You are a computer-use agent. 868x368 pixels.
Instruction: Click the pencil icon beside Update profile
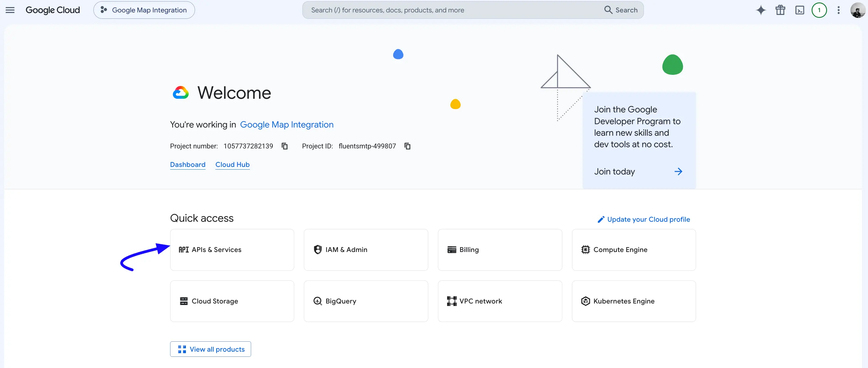pos(601,220)
